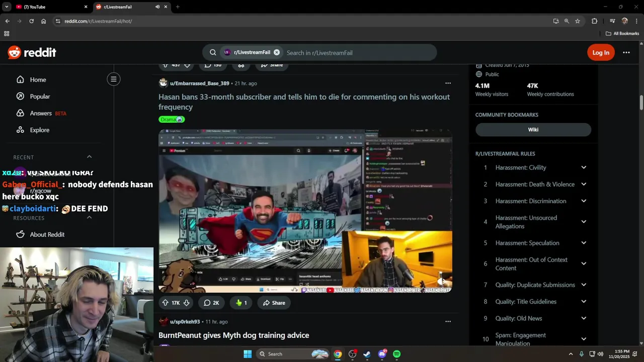Open options menu for the Hasan post

click(448, 83)
